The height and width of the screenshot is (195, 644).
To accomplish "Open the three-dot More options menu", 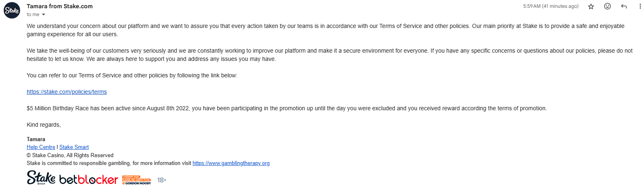I will (x=640, y=7).
